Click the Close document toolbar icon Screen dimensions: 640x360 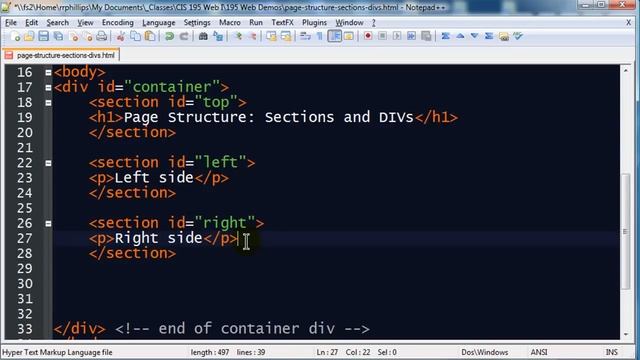click(74, 37)
